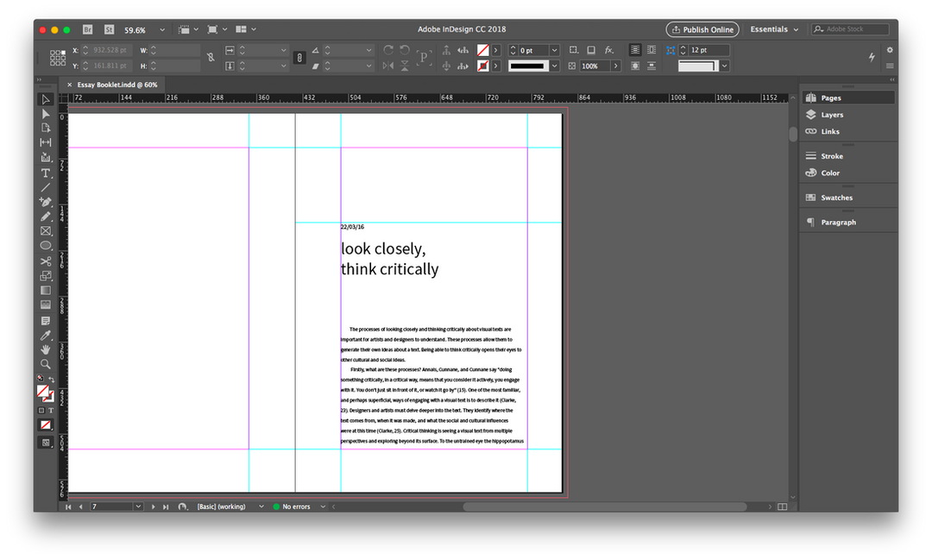Click the Publish Online button
Image resolution: width=932 pixels, height=560 pixels.
pyautogui.click(x=702, y=29)
